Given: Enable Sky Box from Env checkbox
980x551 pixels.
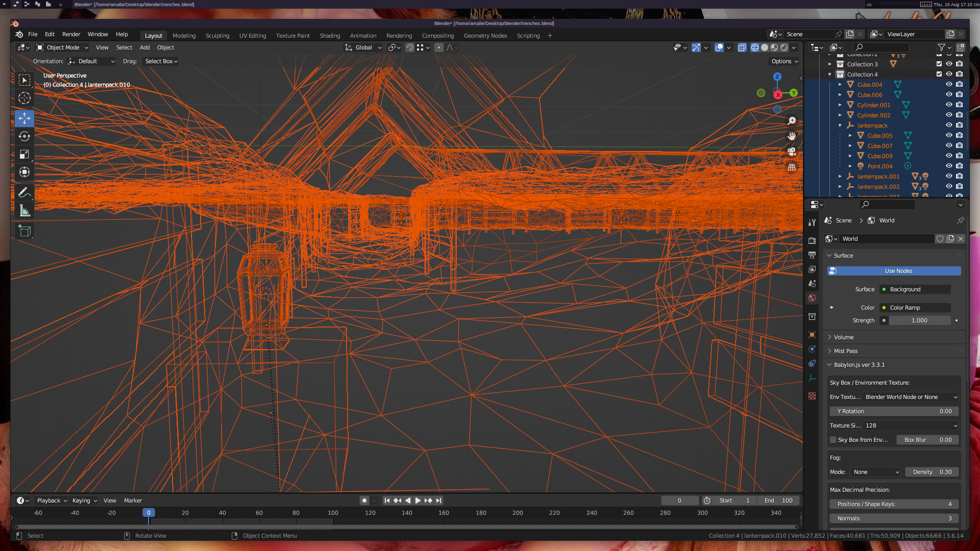Looking at the screenshot, I should point(833,440).
